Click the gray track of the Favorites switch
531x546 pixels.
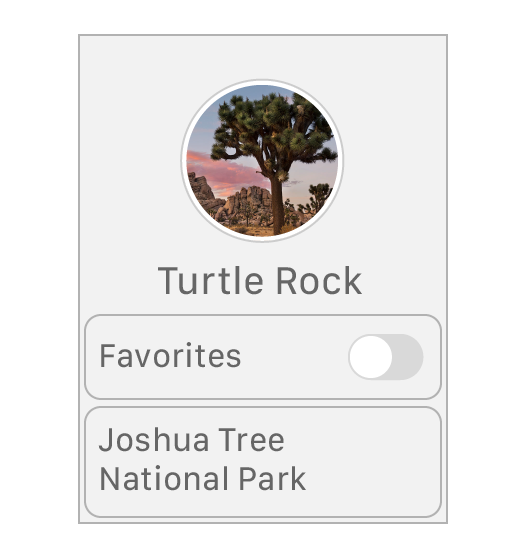click(408, 357)
